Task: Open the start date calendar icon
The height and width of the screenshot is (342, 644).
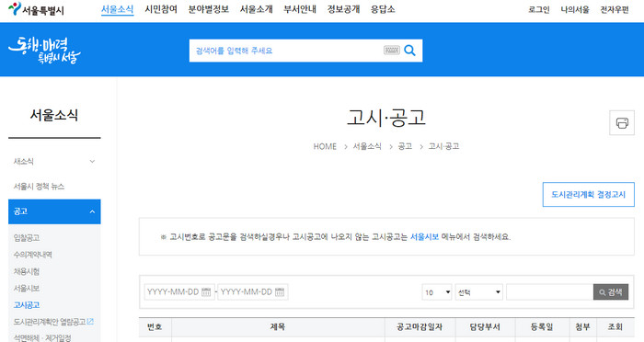Action: click(x=206, y=292)
